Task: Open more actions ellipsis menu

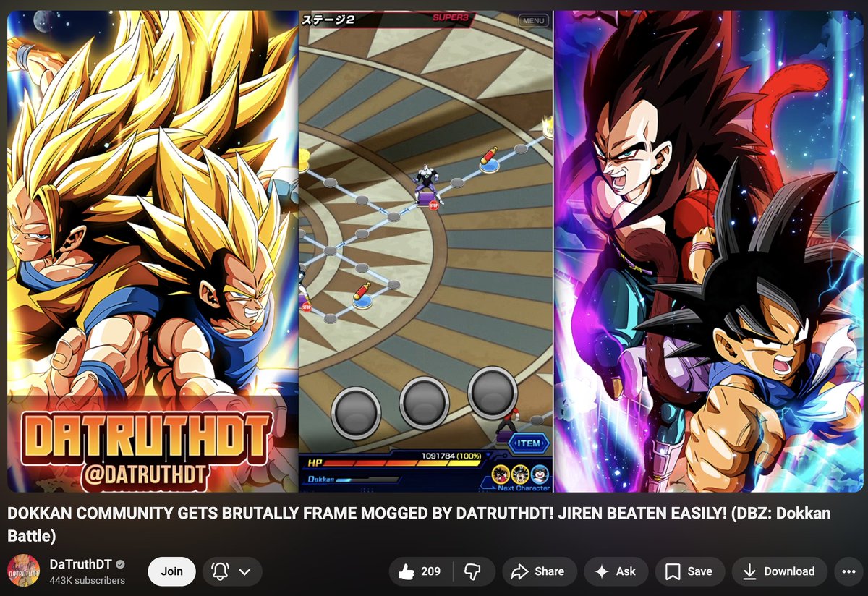Action: click(x=849, y=571)
